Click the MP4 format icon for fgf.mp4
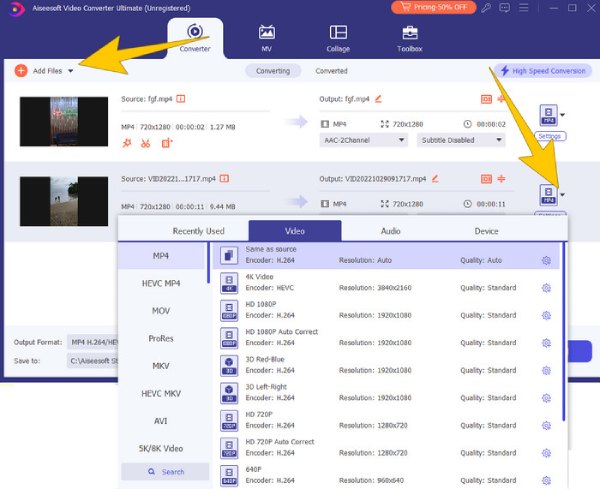 tap(548, 115)
